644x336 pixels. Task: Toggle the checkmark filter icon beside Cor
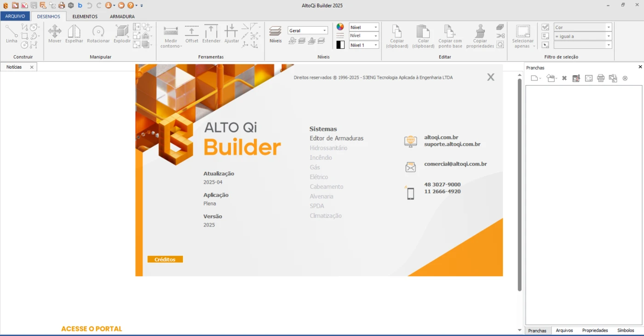pos(545,27)
